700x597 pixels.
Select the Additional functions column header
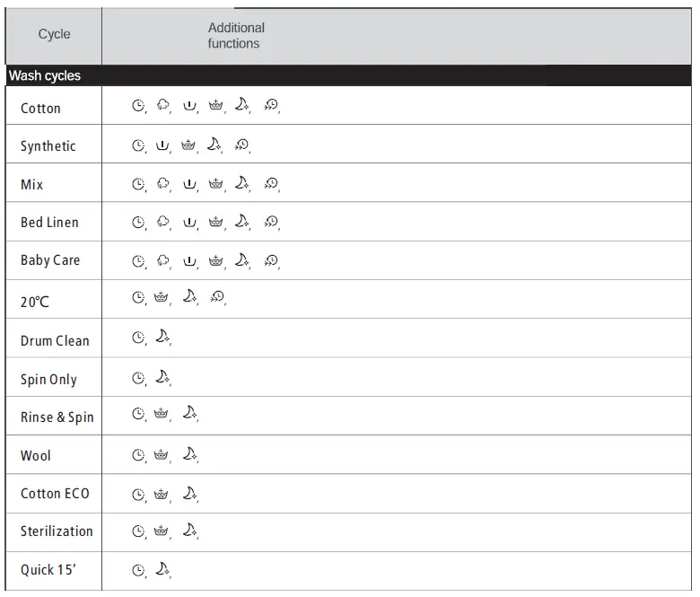click(235, 36)
